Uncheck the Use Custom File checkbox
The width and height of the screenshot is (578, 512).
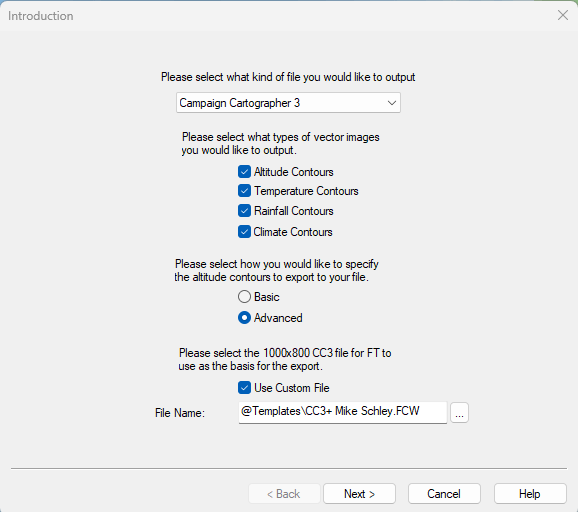point(244,388)
